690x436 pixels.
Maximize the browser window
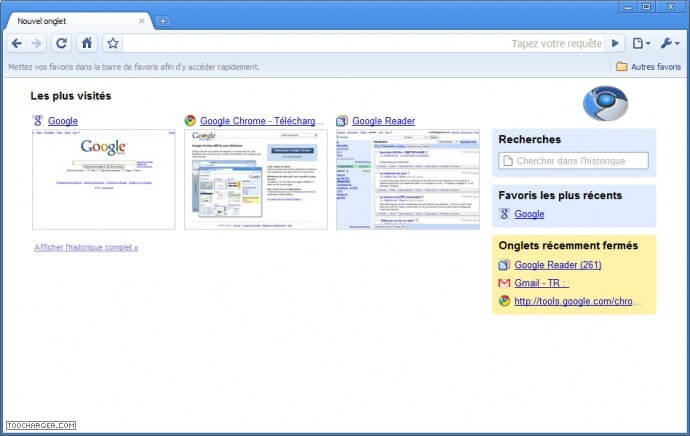(646, 7)
